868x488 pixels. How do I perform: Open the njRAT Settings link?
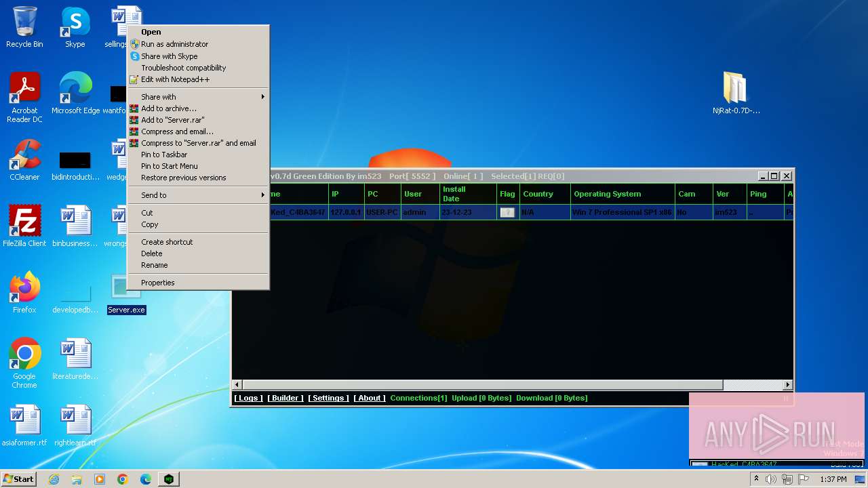pyautogui.click(x=329, y=398)
